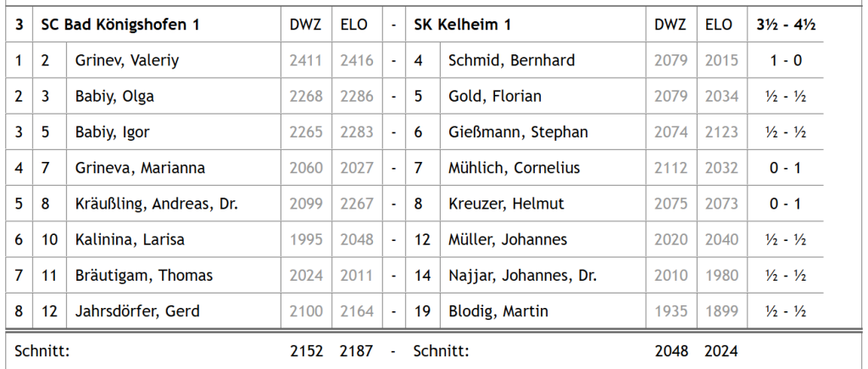The image size is (868, 369).
Task: Click opponent Schmid, Bernhard
Action: point(511,60)
